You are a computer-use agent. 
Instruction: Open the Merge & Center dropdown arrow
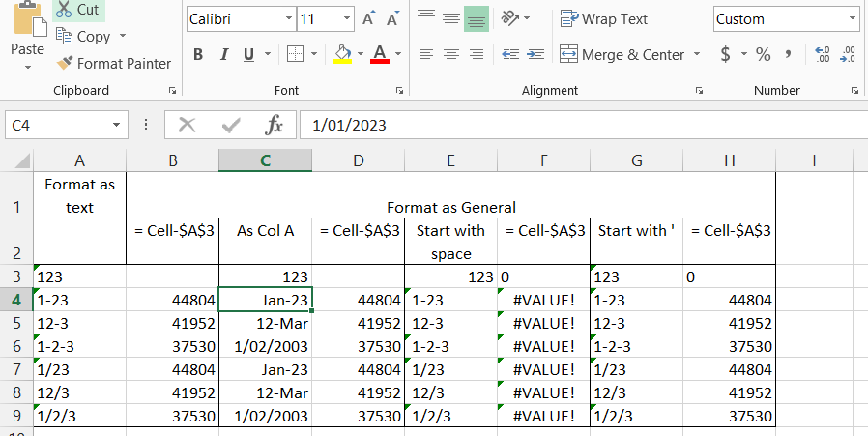pos(697,55)
